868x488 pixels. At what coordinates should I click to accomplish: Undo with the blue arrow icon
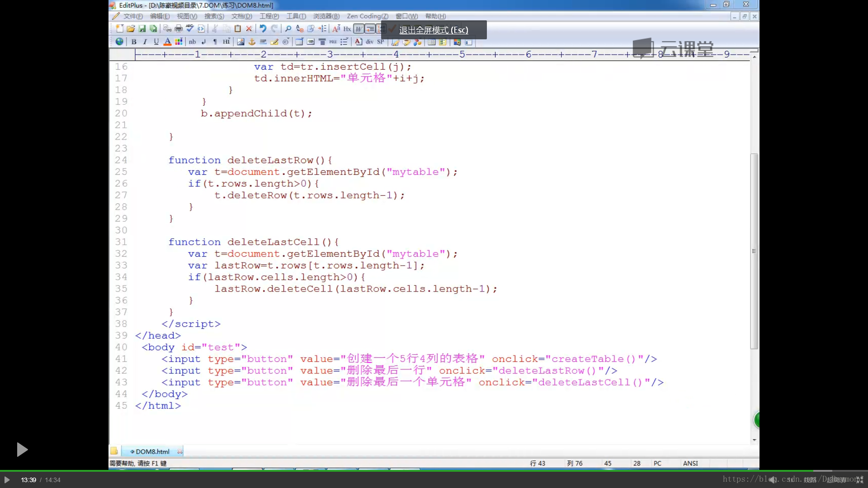263,29
